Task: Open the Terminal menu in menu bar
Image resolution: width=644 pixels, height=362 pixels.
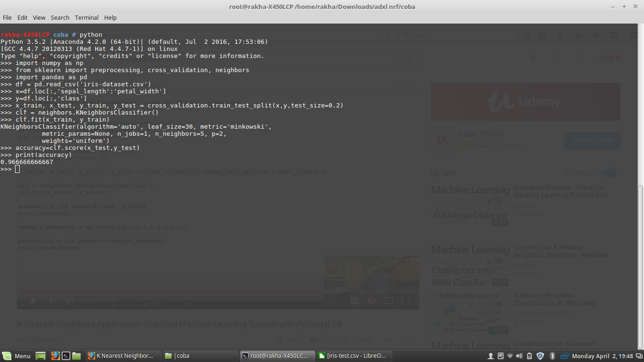Action: 86,17
